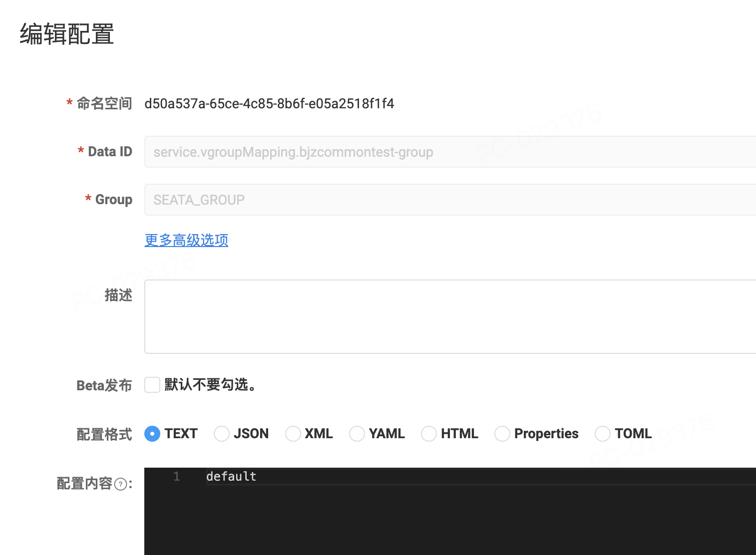Pick the TOML format radio button
The height and width of the screenshot is (555, 756).
(x=603, y=434)
